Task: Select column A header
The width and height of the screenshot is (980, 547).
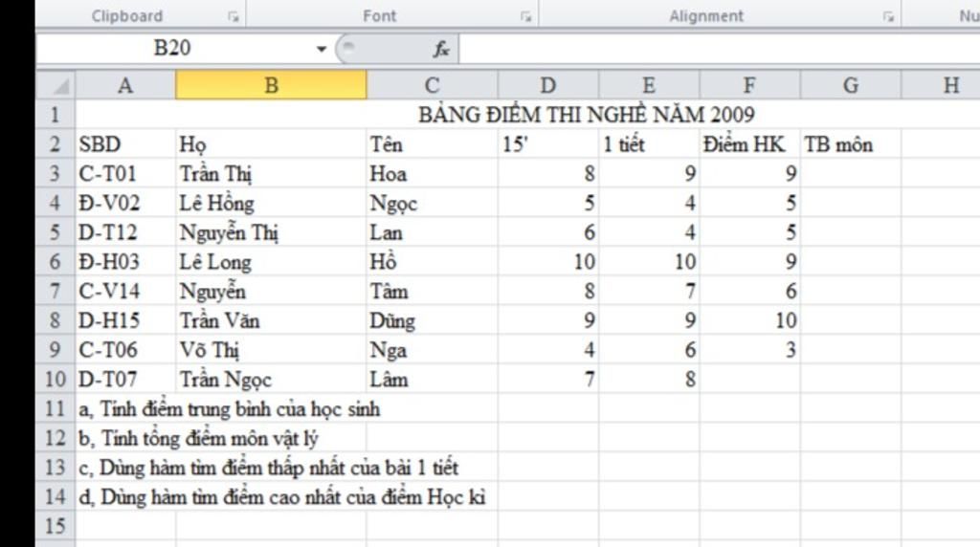Action: click(125, 85)
